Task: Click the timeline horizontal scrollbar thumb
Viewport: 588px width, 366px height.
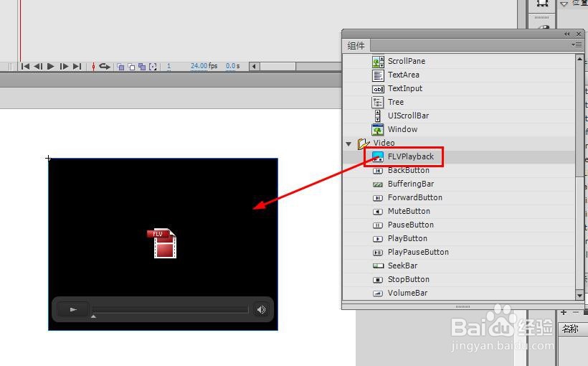Action: pos(278,67)
